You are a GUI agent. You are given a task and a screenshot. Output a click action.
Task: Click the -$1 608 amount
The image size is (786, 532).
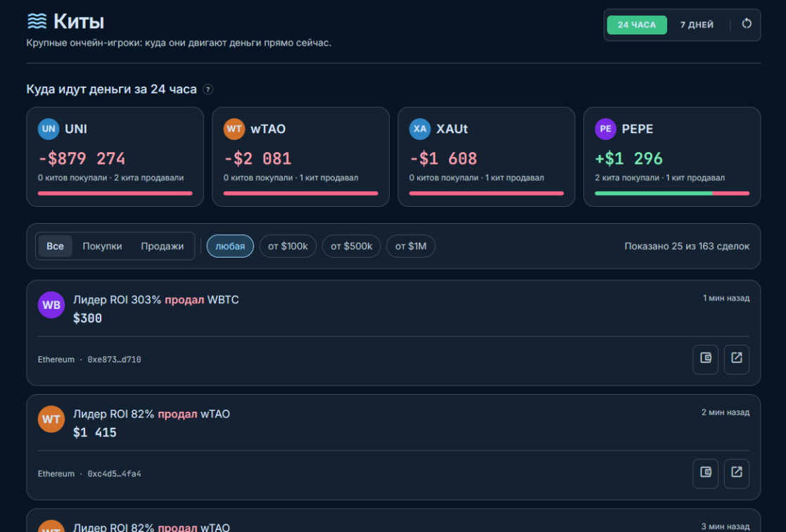coord(443,158)
